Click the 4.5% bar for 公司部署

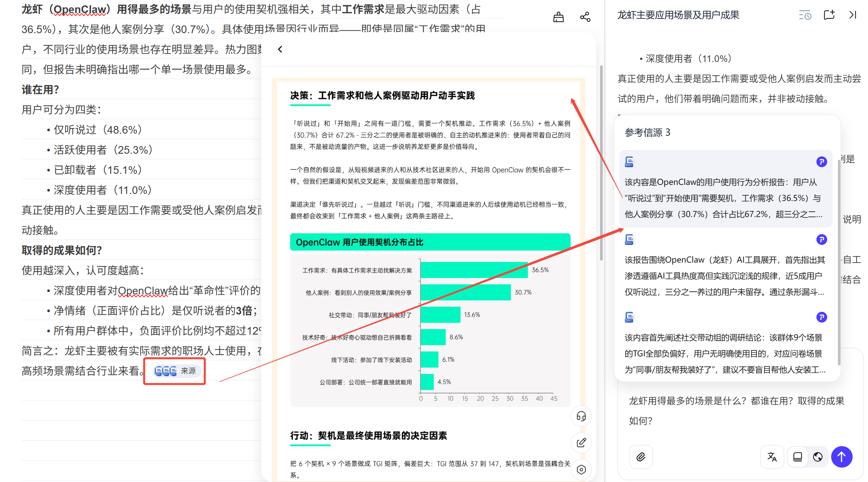(x=427, y=382)
